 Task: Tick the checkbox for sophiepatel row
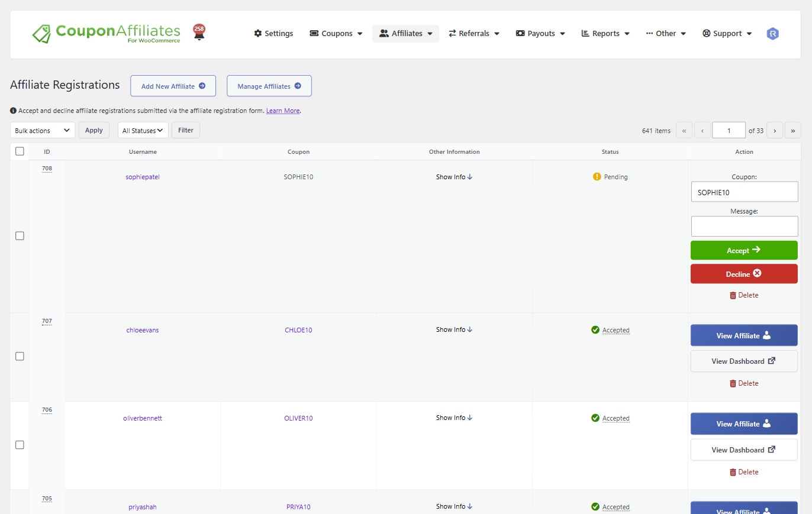click(20, 236)
